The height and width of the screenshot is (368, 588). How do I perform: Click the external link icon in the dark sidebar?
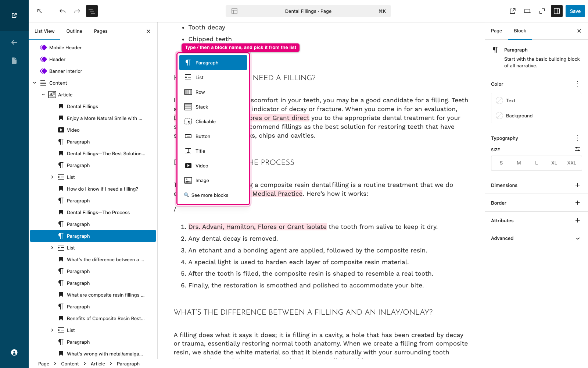[14, 15]
